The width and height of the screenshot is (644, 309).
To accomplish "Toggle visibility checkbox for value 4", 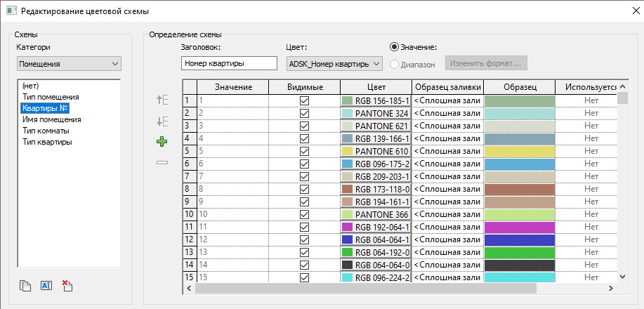I will 304,138.
